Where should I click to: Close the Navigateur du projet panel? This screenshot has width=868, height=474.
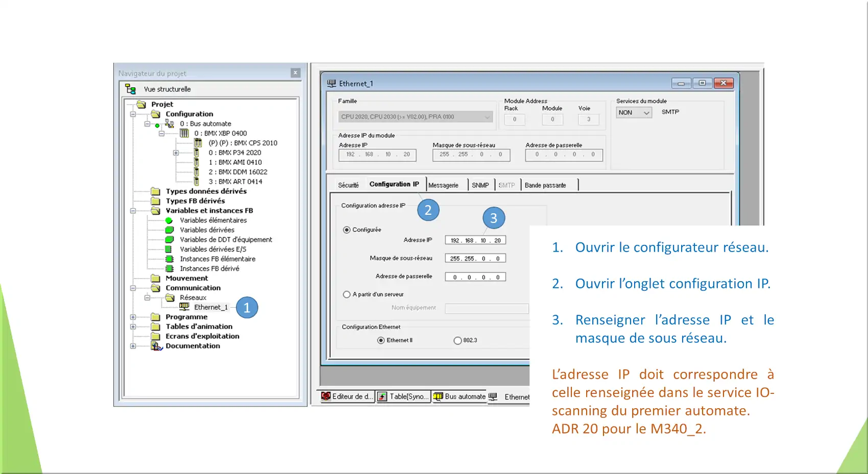pyautogui.click(x=295, y=73)
